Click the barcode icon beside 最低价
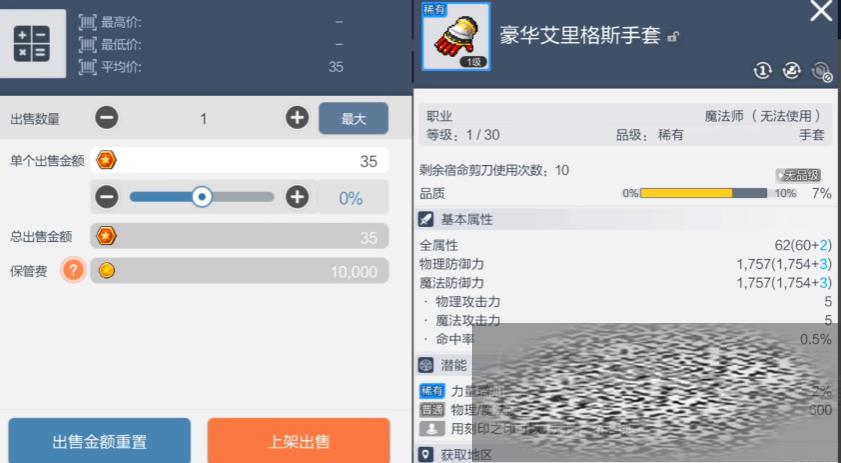Viewport: 841px width, 463px height. point(87,45)
